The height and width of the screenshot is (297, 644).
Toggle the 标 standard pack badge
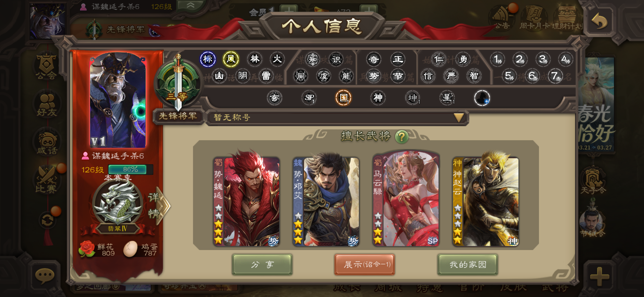click(208, 59)
